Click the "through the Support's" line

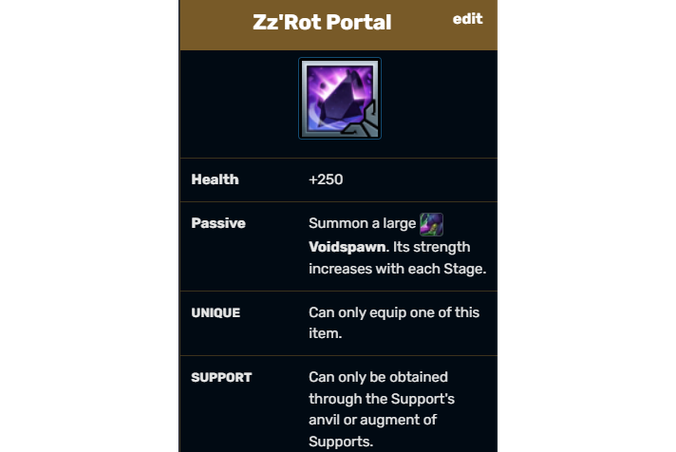(x=382, y=399)
